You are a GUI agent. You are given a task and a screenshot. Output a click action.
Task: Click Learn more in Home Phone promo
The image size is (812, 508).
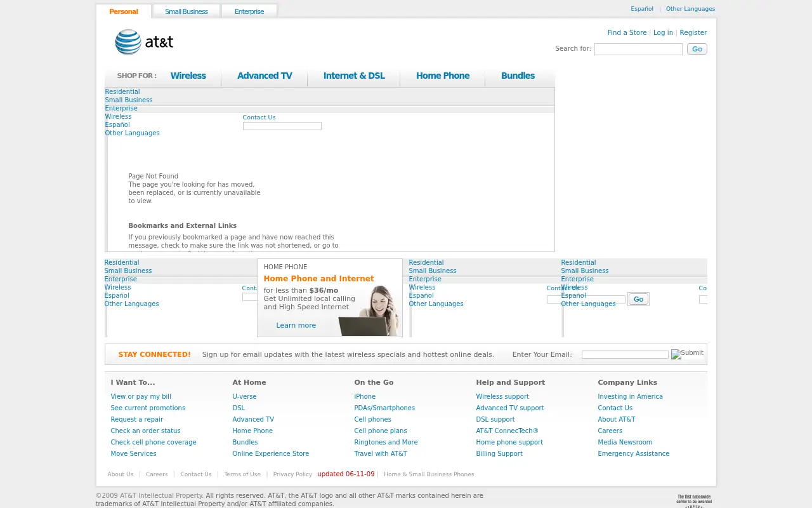[296, 325]
